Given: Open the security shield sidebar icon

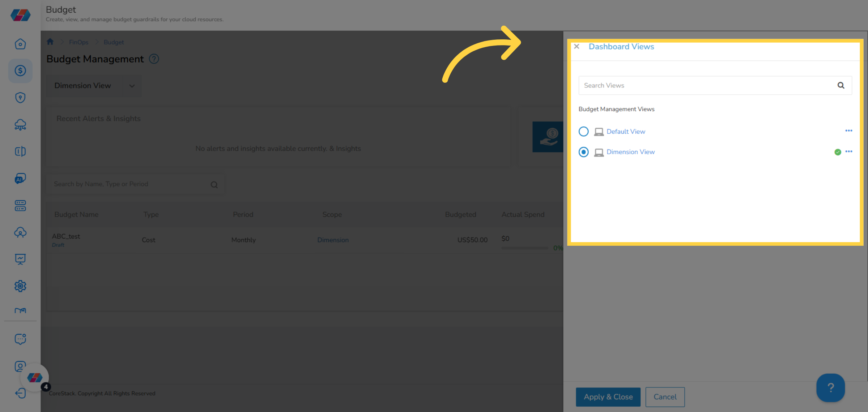Looking at the screenshot, I should [20, 98].
